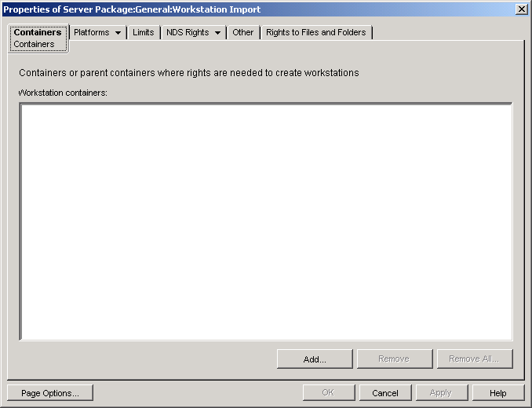Confirm with the OK button
Viewport: 532px width, 408px height.
[329, 393]
